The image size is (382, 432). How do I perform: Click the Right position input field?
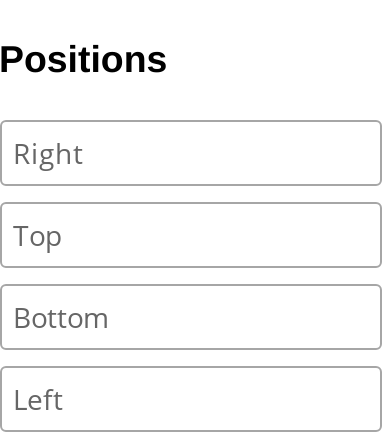(191, 153)
